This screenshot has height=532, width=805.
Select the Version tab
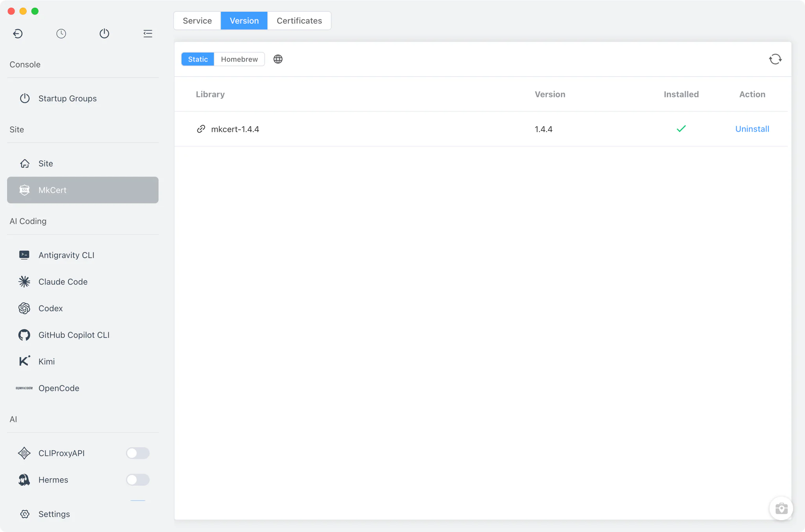click(x=244, y=20)
